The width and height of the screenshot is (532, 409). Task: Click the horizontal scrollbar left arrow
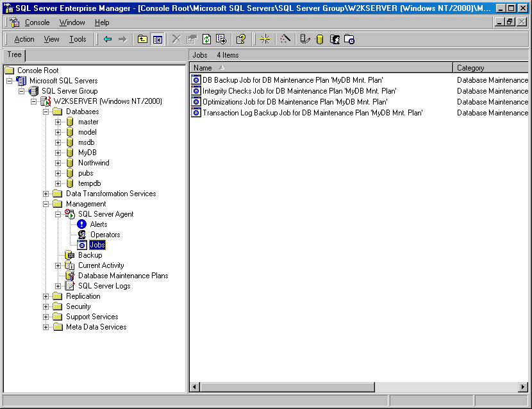point(195,387)
